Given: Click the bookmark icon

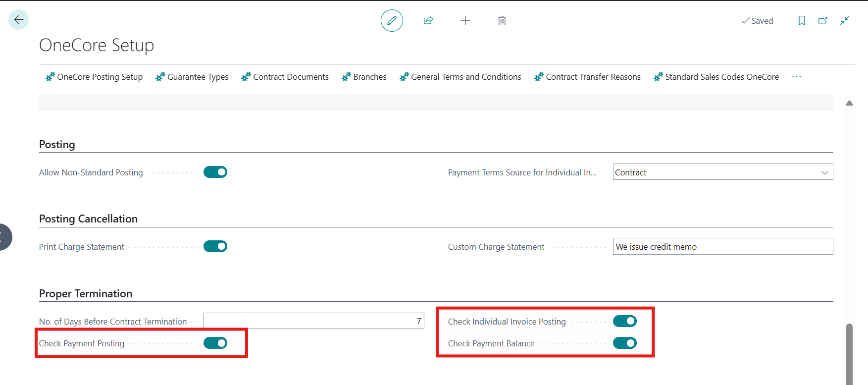Looking at the screenshot, I should [x=801, y=21].
